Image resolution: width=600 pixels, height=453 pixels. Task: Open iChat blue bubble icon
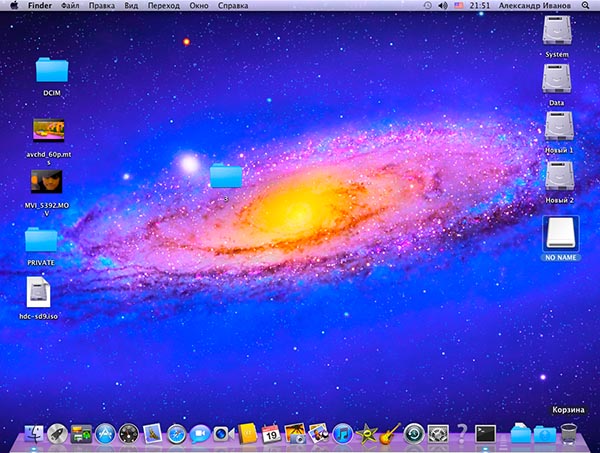point(200,434)
